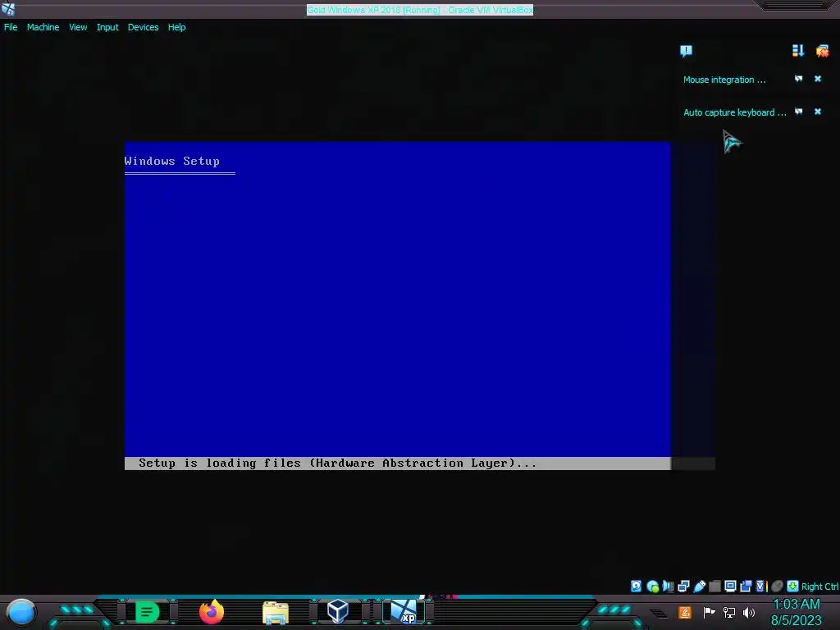
Task: Dismiss the Mouse integration notification
Action: tap(818, 79)
